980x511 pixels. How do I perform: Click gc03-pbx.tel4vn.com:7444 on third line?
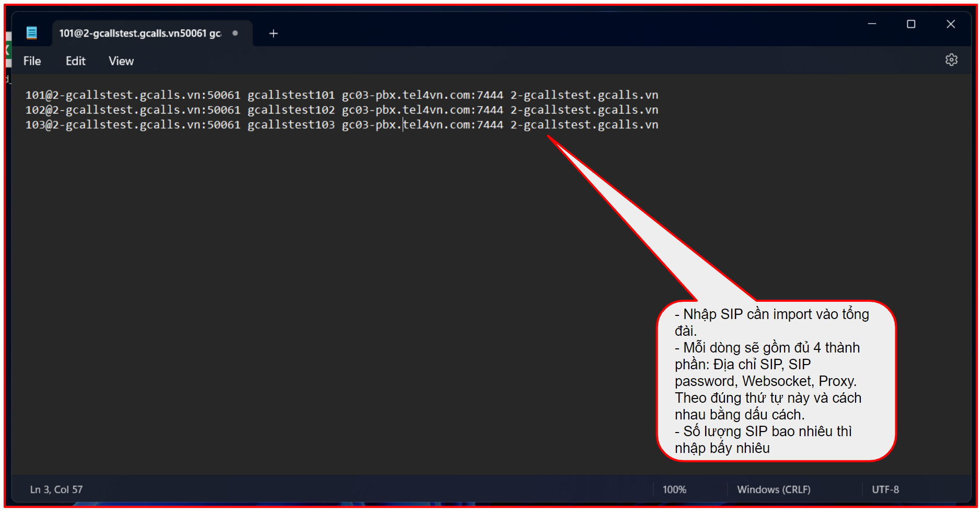pyautogui.click(x=422, y=125)
